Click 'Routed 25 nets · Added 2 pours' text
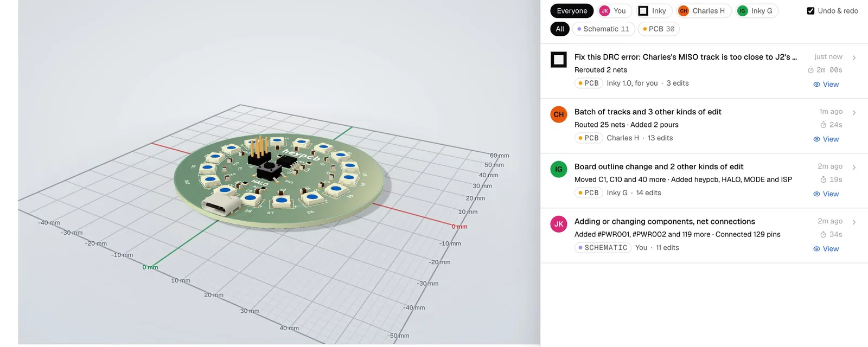This screenshot has height=347, width=868. click(x=627, y=125)
